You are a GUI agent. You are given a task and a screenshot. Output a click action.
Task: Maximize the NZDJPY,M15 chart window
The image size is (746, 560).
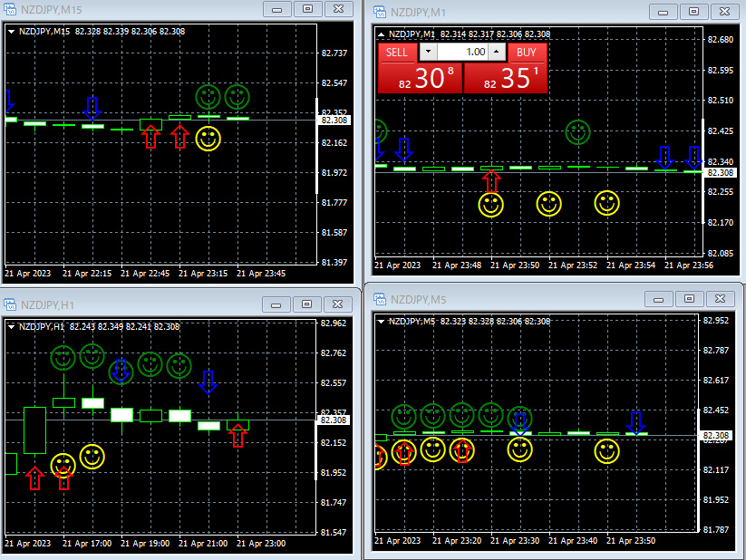308,9
